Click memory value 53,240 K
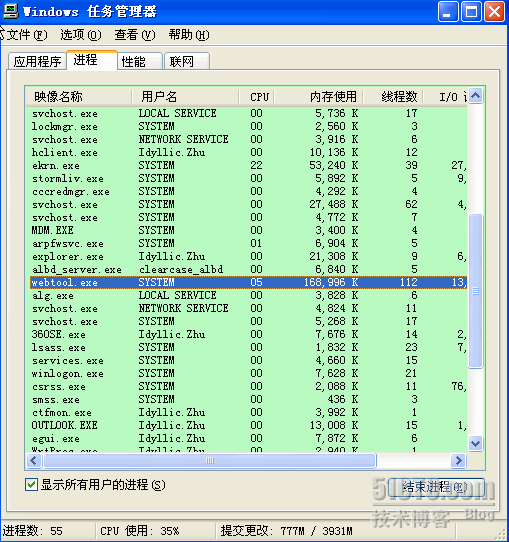509x542 pixels. (x=333, y=166)
